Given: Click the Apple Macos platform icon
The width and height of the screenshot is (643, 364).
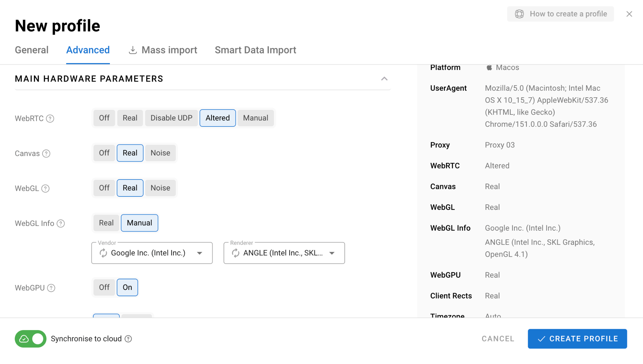Looking at the screenshot, I should point(489,67).
